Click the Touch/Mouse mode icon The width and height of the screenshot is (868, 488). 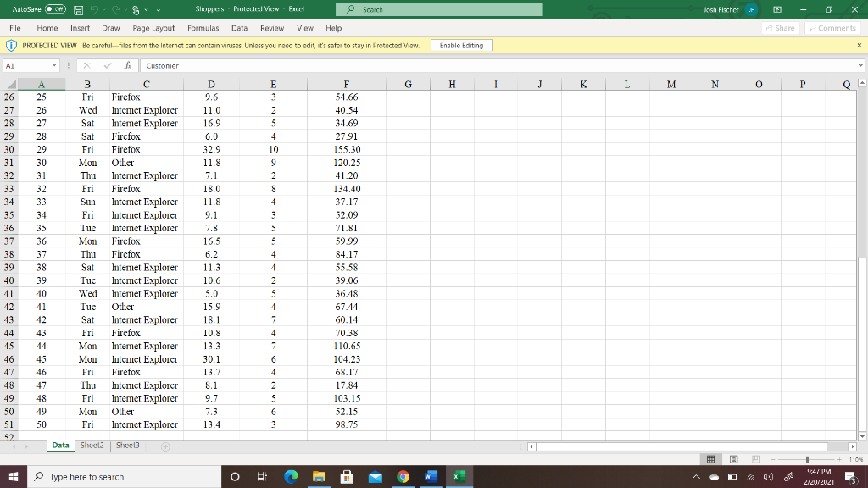[136, 8]
